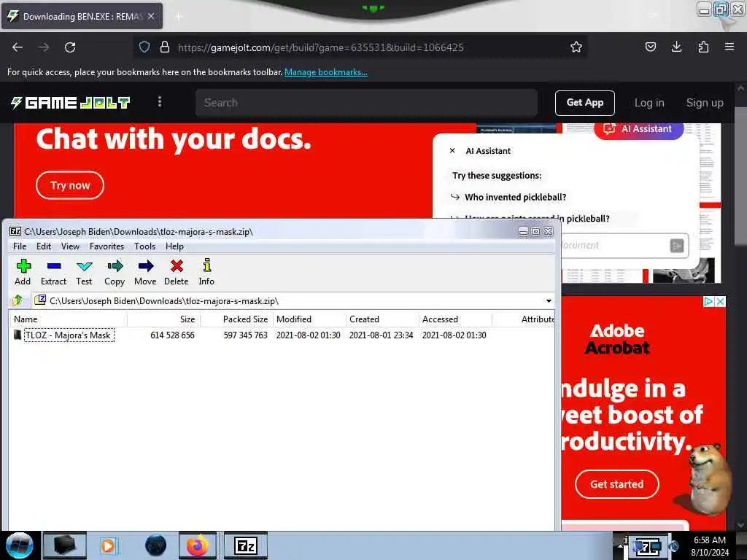The image size is (747, 560).
Task: Click 'Who invented pickleball?' suggestion
Action: pos(516,197)
